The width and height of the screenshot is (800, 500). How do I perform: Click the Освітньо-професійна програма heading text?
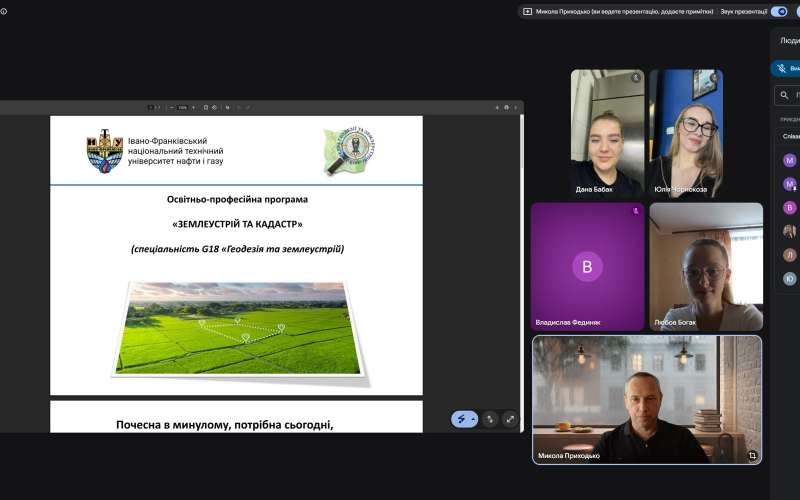coord(237,199)
